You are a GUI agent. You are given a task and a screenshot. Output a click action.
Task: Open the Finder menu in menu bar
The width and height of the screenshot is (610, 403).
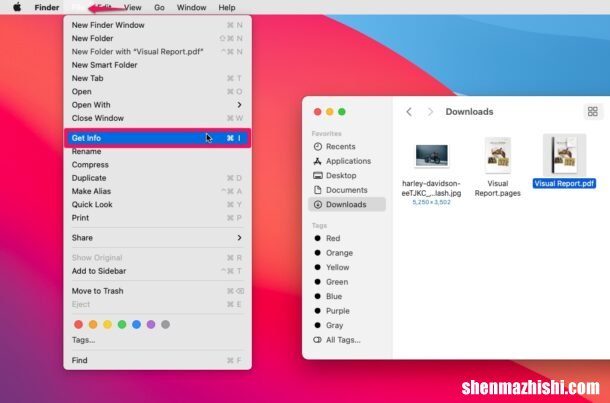point(47,7)
